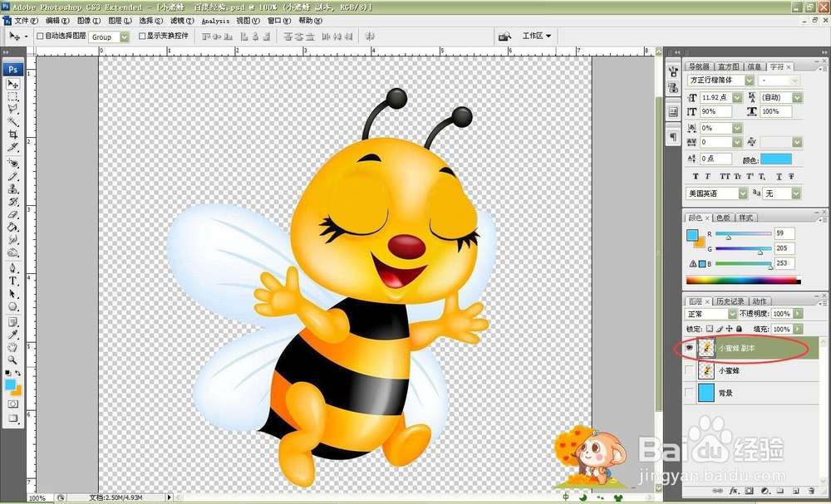Viewport: 831px width, 504px height.
Task: Select the Polygon shape tool
Action: coord(12,306)
